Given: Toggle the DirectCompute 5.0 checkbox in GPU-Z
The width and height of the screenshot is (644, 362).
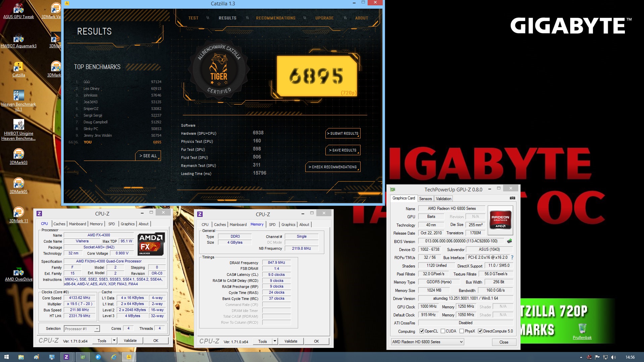Looking at the screenshot, I should (x=480, y=331).
